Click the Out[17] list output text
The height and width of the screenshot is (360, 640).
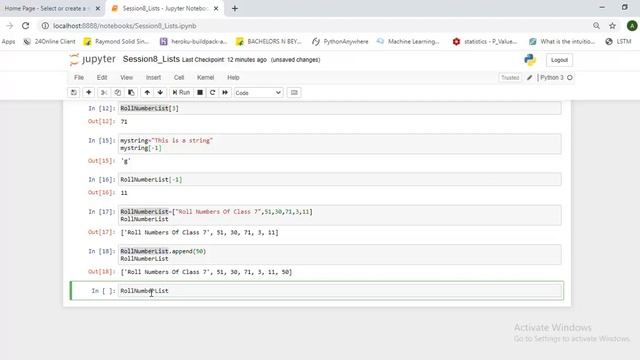(x=200, y=232)
